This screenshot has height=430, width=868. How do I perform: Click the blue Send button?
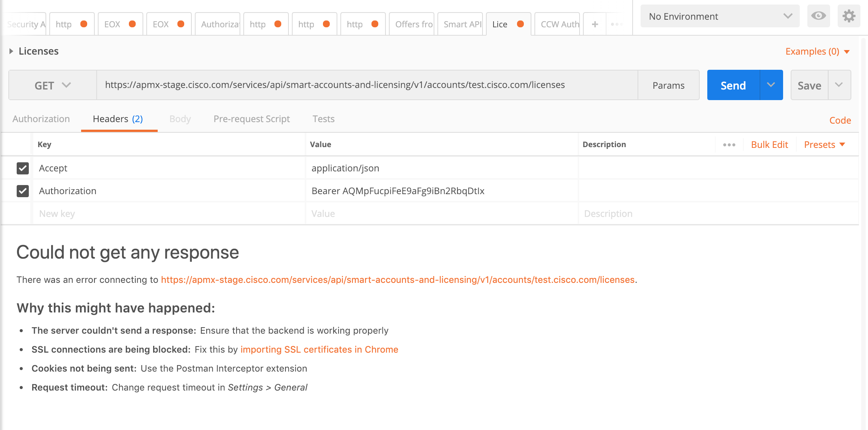pos(733,85)
